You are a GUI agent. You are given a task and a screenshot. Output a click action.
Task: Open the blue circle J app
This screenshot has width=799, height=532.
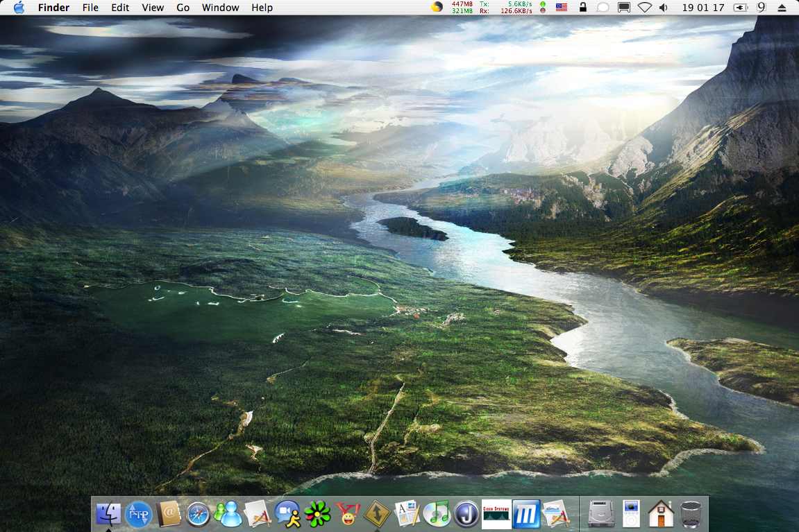(466, 514)
